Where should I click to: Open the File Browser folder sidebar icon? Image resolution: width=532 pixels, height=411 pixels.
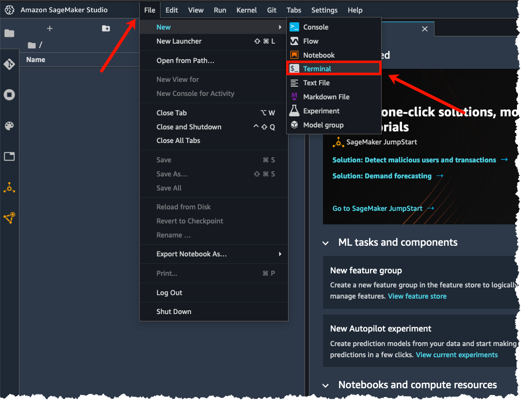[x=9, y=33]
